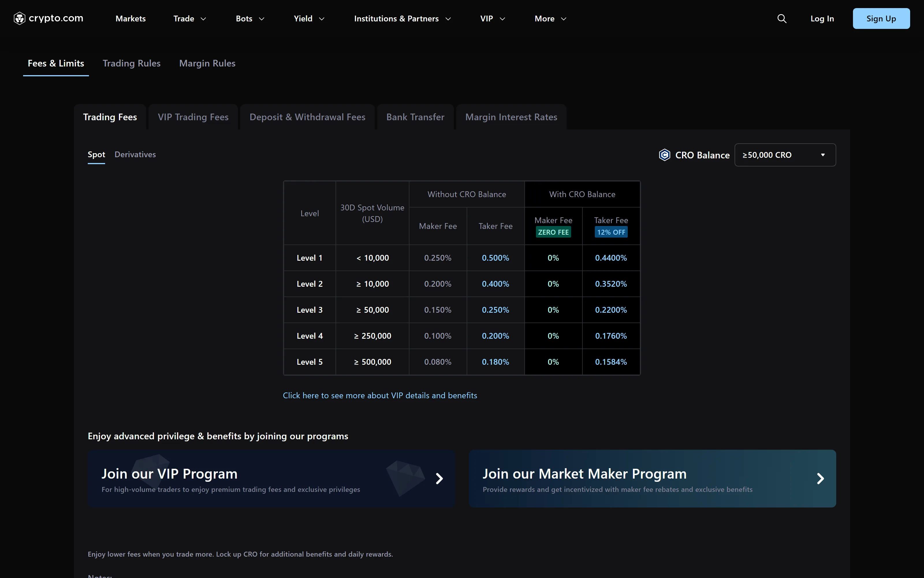Open the search magnifier icon
This screenshot has width=924, height=578.
click(x=782, y=18)
